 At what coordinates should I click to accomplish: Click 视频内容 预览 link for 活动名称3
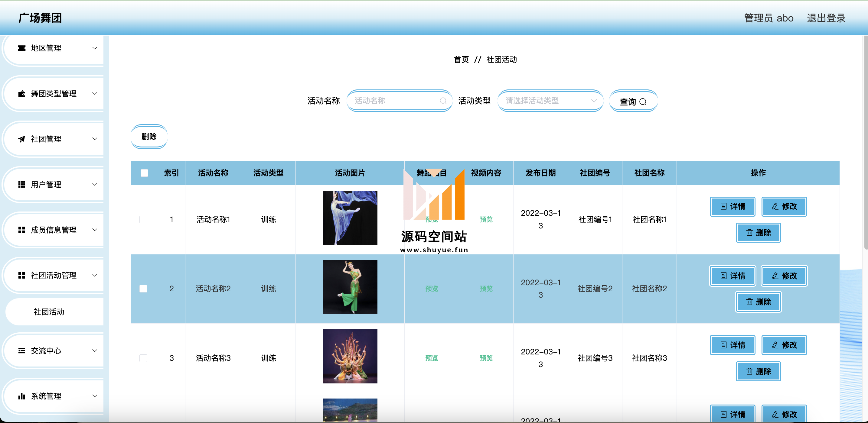click(x=486, y=358)
